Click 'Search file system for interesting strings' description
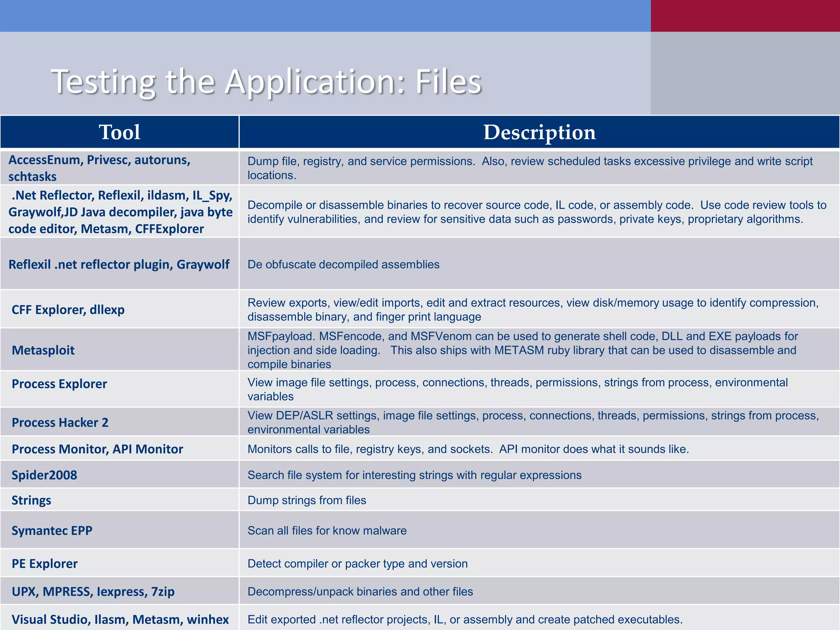Screen dimensions: 840x630 click(539, 475)
